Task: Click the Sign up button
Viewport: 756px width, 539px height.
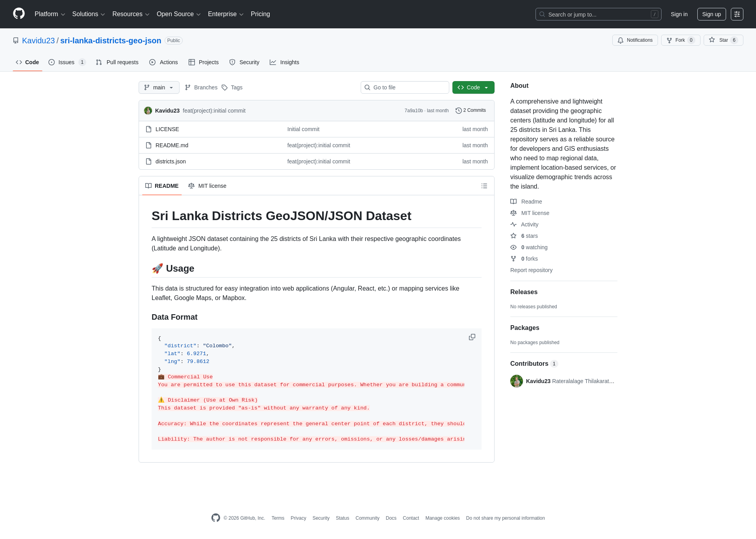Action: (x=712, y=14)
